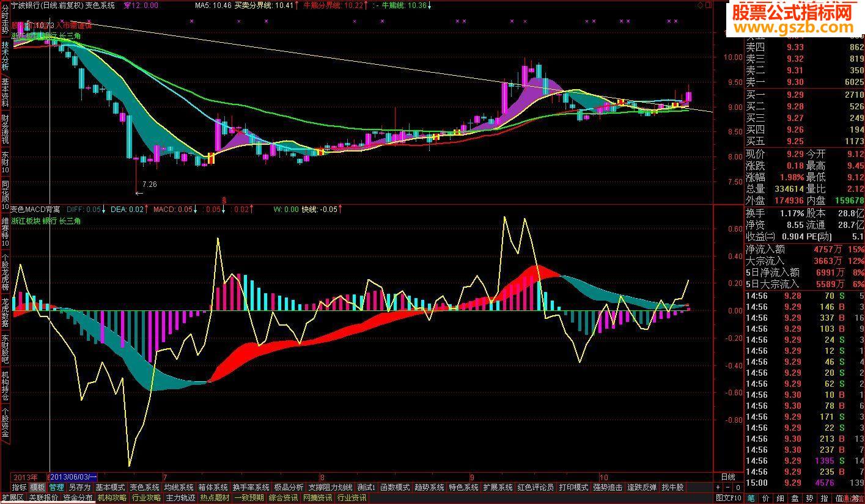Switch to 扩展系统 template
Viewport: 865px width, 504px height.
498,488
